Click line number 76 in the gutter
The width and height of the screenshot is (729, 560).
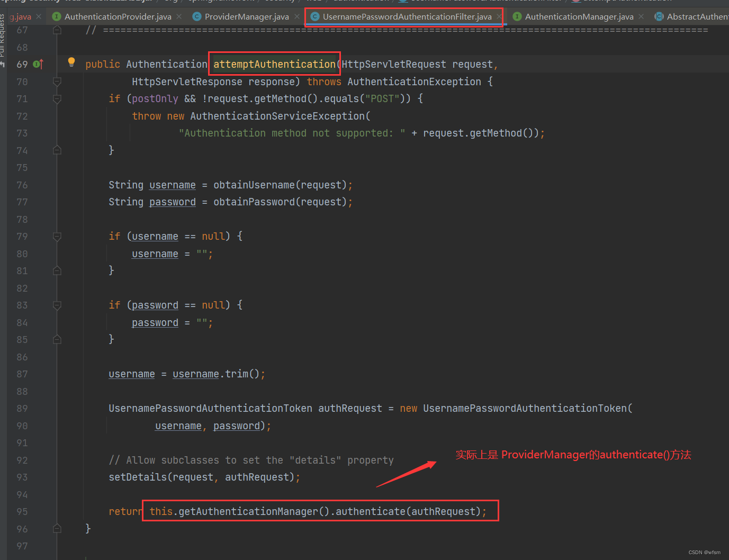(22, 185)
